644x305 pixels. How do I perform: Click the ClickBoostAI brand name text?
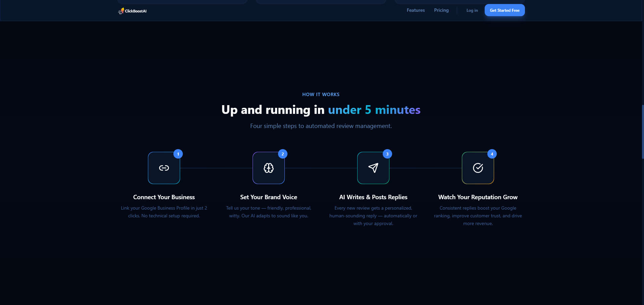pyautogui.click(x=136, y=11)
